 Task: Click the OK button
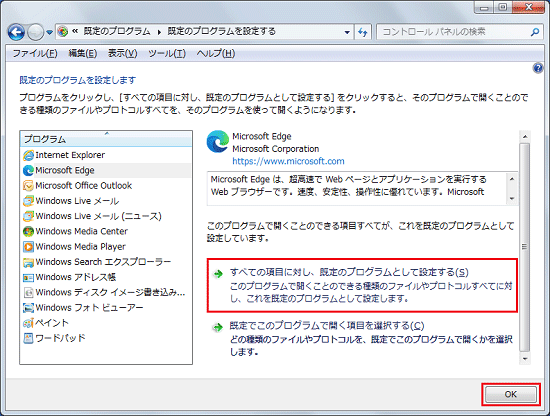pyautogui.click(x=511, y=394)
